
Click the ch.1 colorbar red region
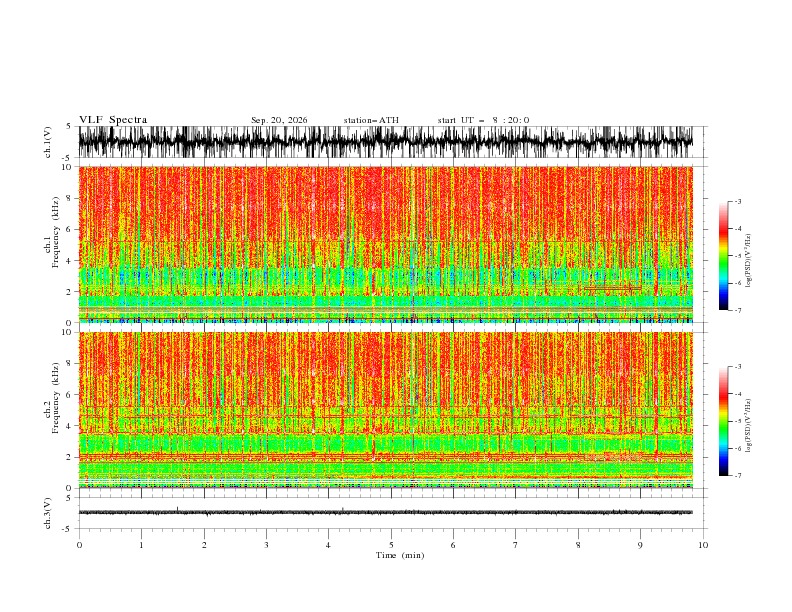[x=723, y=232]
